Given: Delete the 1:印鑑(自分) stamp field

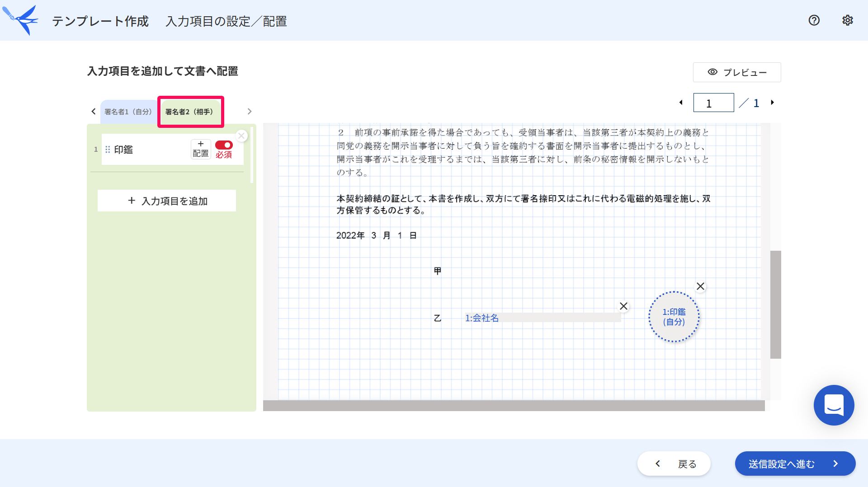Looking at the screenshot, I should [700, 286].
